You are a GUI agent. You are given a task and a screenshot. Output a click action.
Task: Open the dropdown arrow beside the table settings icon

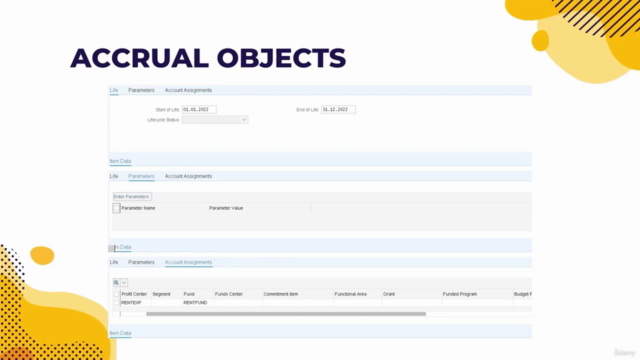point(124,282)
